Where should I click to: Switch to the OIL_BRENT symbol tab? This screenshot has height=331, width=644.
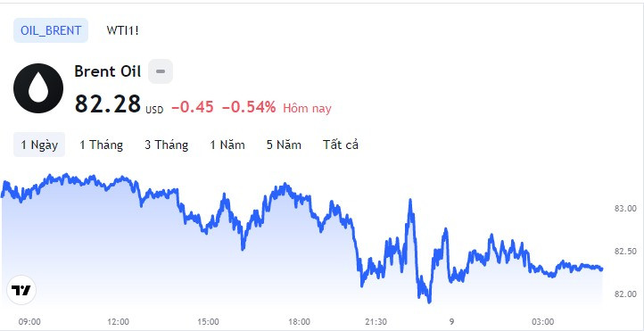pos(51,30)
